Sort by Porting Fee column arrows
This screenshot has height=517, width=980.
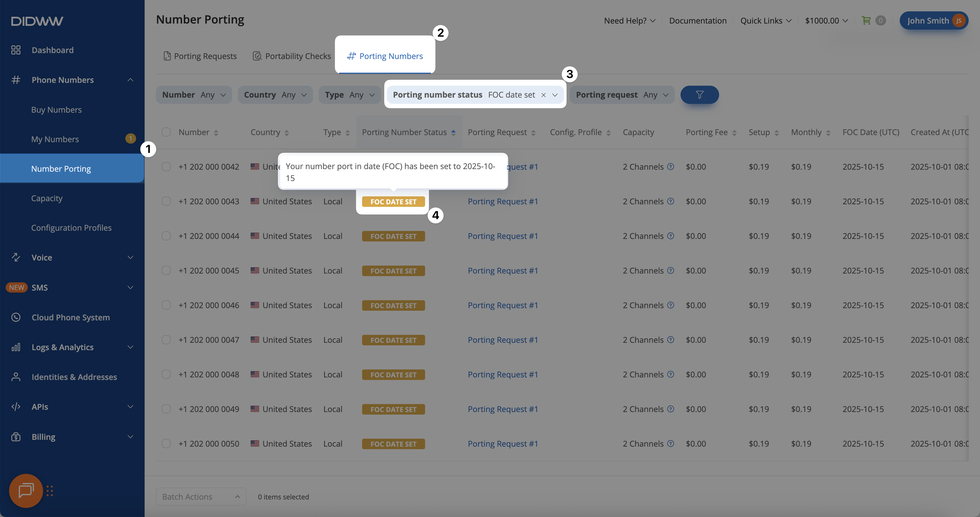pos(734,133)
